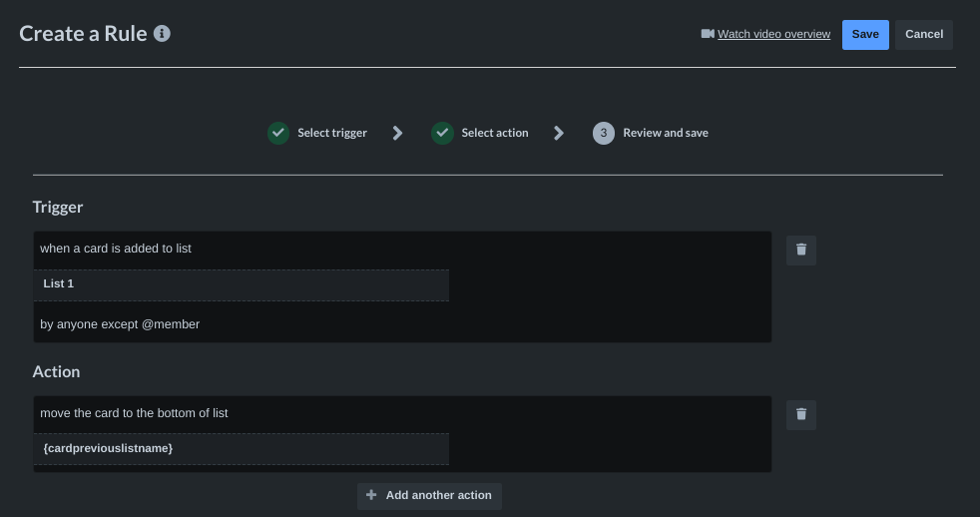
Task: Go to the Select trigger step
Action: coord(332,133)
